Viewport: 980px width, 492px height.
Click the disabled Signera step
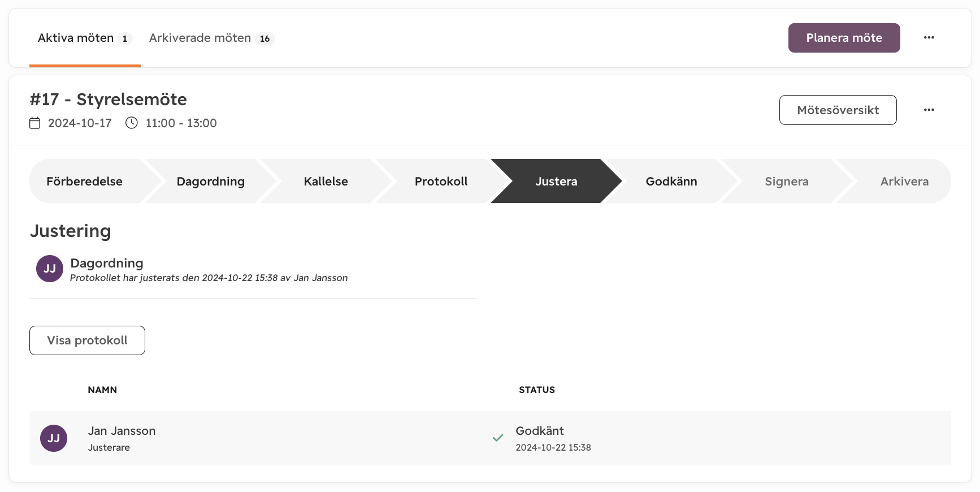787,181
